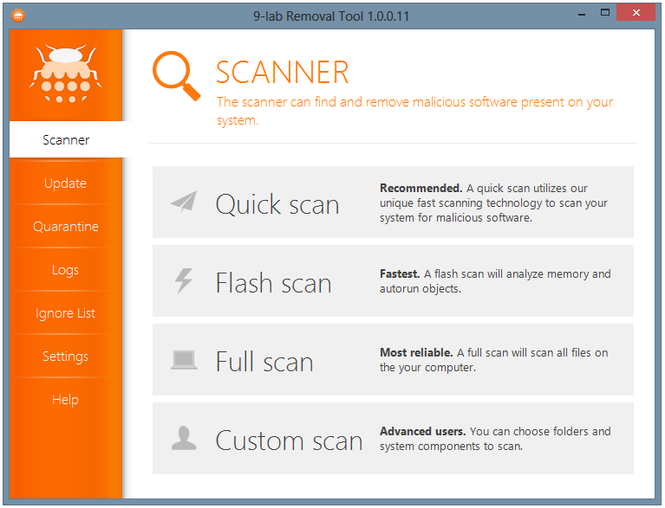Start a Quick scan
This screenshot has height=508, width=665.
pyautogui.click(x=393, y=202)
